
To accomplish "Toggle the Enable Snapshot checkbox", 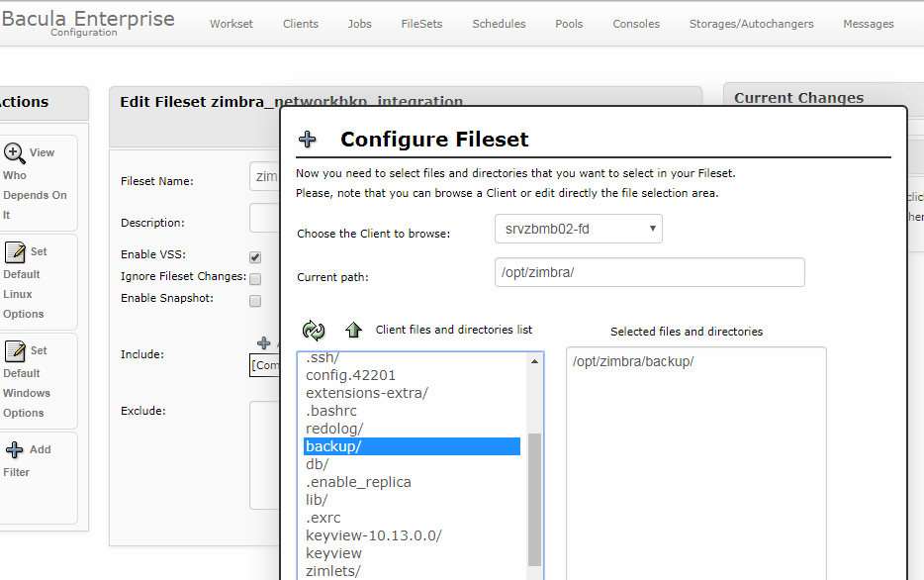I will 255,301.
